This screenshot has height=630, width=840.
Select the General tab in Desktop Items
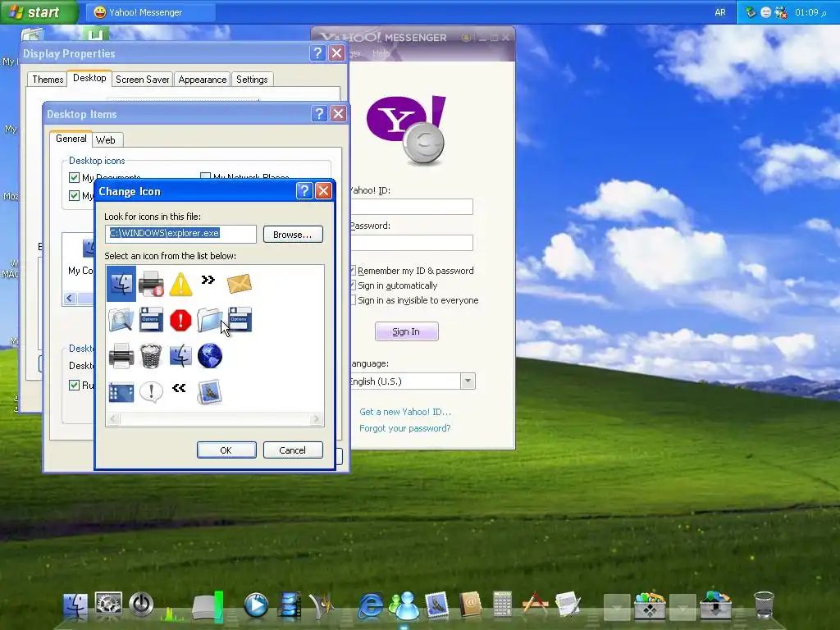coord(71,138)
